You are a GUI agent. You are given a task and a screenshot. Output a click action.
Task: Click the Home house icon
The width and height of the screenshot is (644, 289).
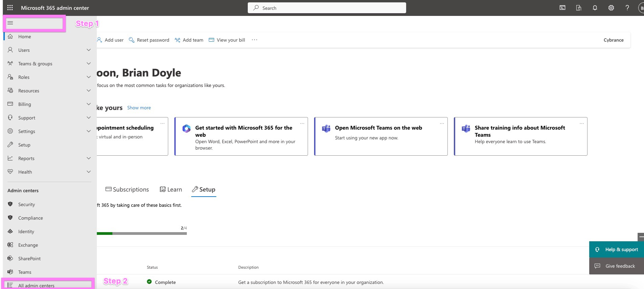tap(10, 37)
